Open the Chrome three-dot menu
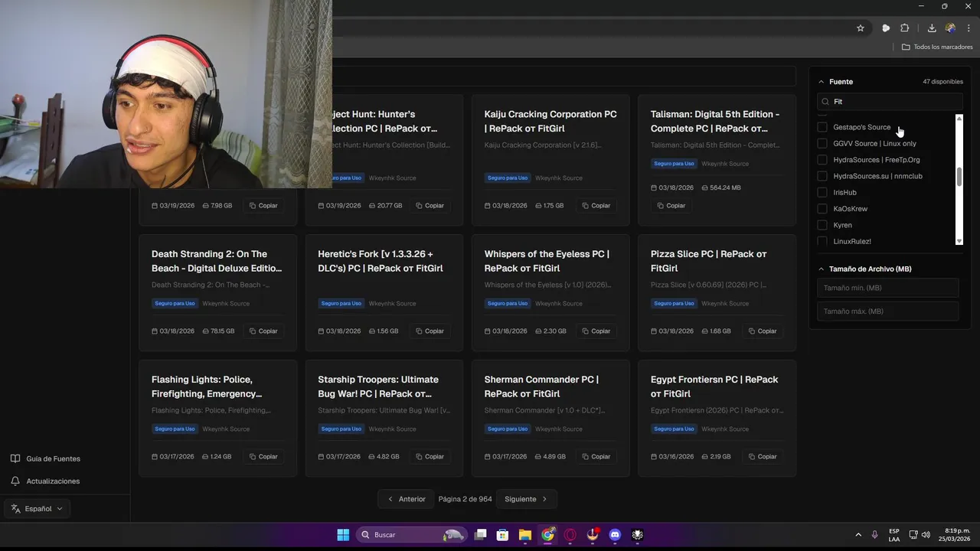 [x=969, y=28]
